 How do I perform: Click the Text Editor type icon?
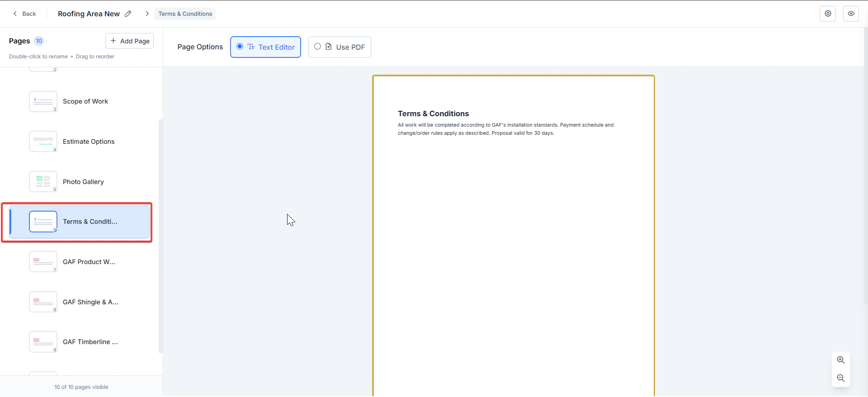(251, 47)
